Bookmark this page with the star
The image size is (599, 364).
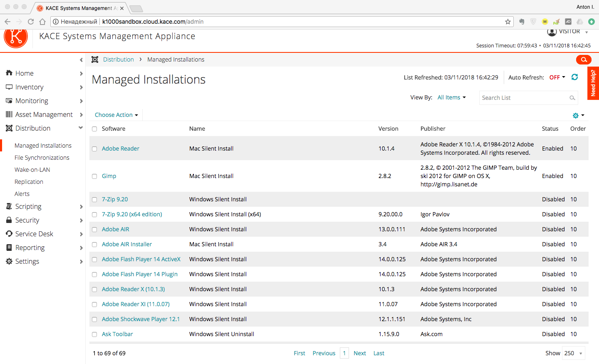pyautogui.click(x=508, y=22)
